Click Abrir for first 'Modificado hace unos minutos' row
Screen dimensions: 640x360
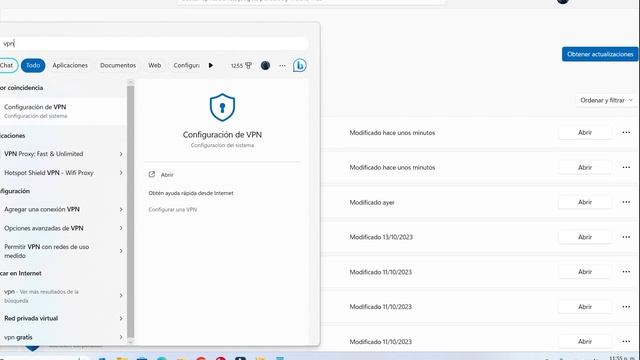[x=585, y=132]
